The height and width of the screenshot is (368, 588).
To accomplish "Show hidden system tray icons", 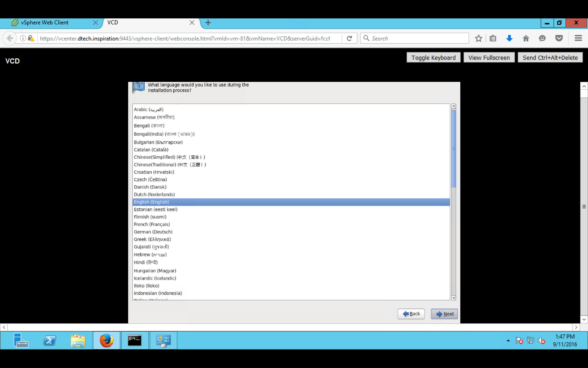I will click(508, 341).
